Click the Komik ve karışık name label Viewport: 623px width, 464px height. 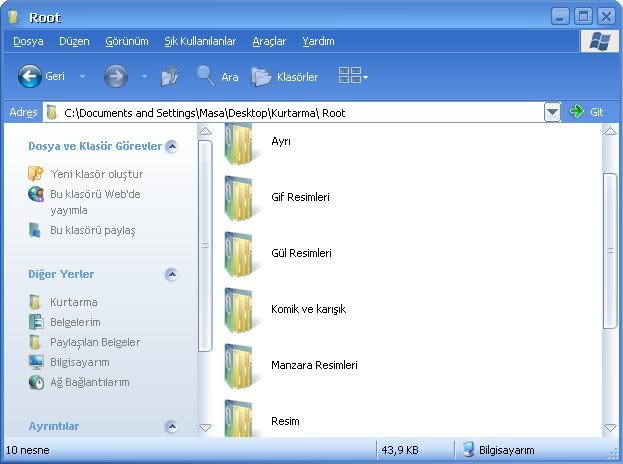[x=308, y=309]
